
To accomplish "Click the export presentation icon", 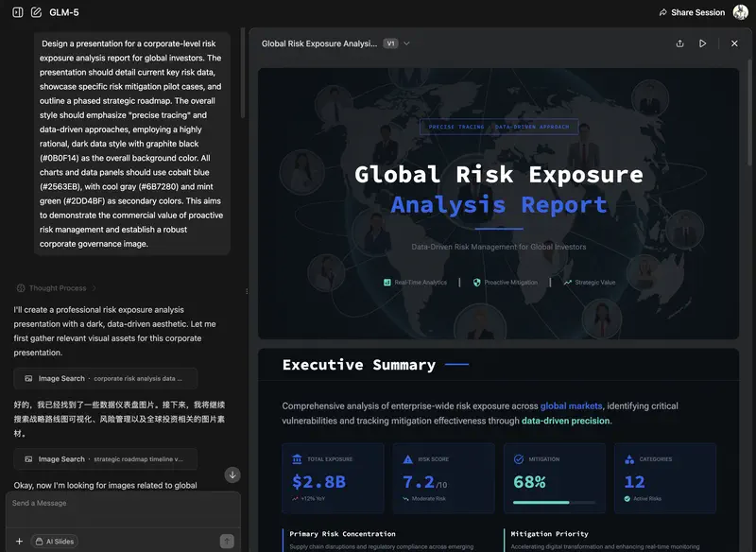I will (680, 43).
